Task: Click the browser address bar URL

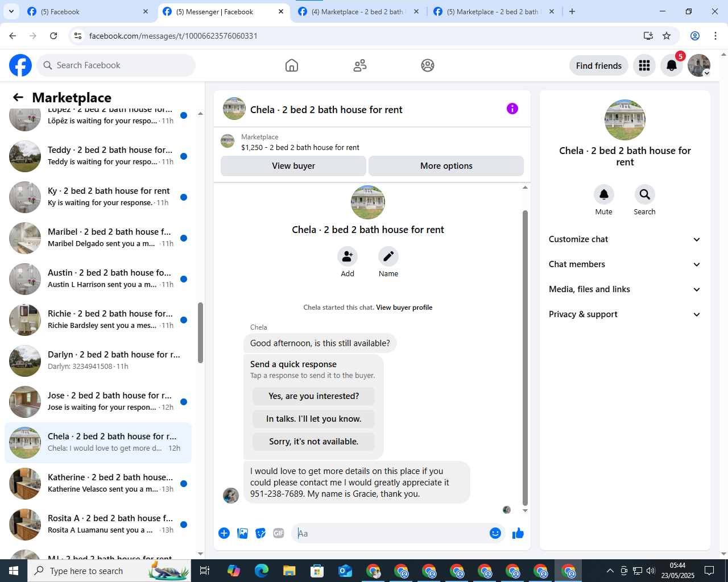Action: pyautogui.click(x=173, y=36)
